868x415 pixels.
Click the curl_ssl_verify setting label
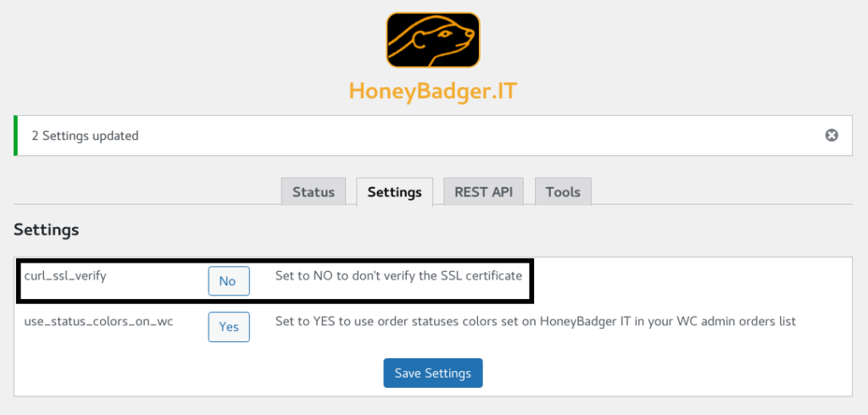(x=65, y=275)
